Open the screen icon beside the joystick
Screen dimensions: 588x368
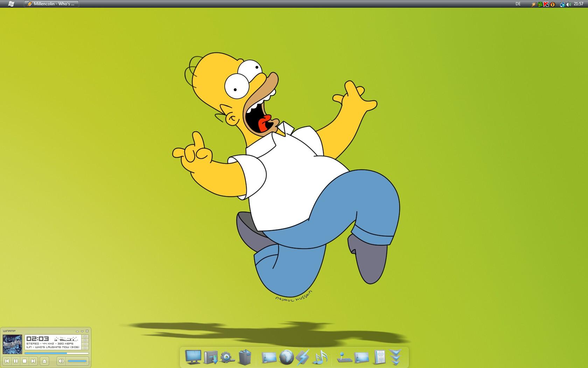pyautogui.click(x=362, y=357)
